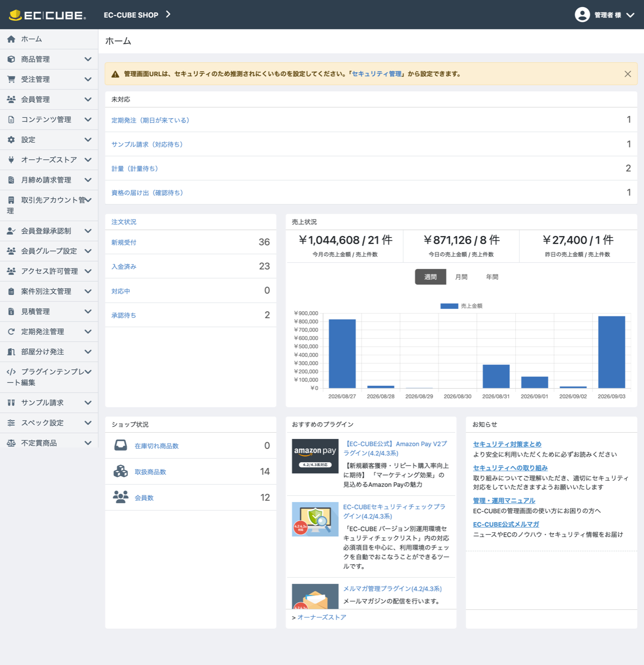Expand the 会員グループ設定 chevron
644x665 pixels.
click(88, 251)
